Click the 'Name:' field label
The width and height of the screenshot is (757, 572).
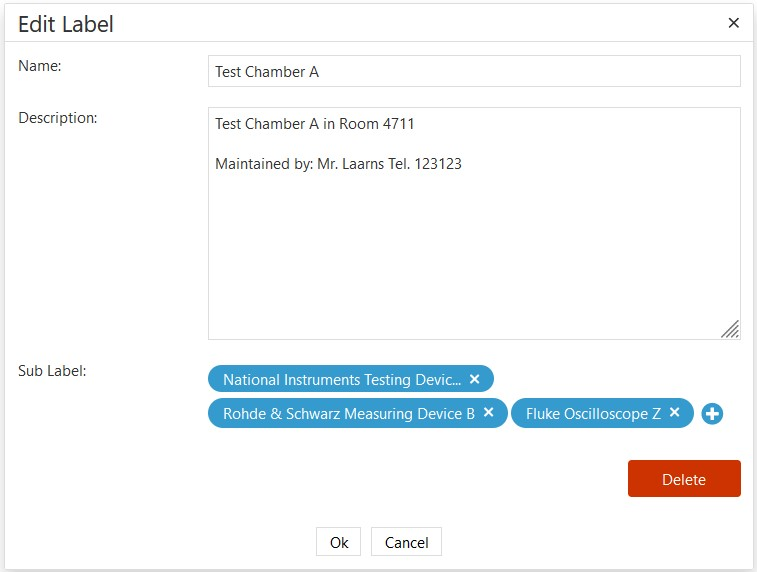(x=40, y=66)
